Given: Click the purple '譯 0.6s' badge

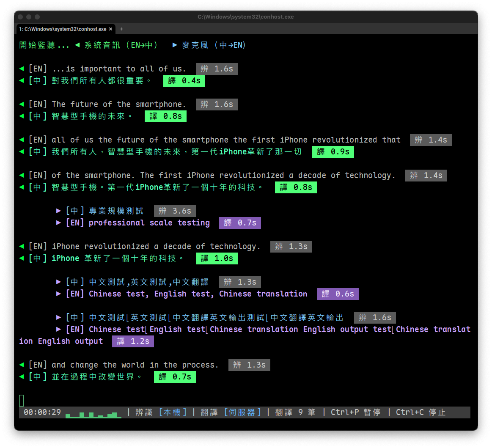Looking at the screenshot, I should click(x=338, y=294).
